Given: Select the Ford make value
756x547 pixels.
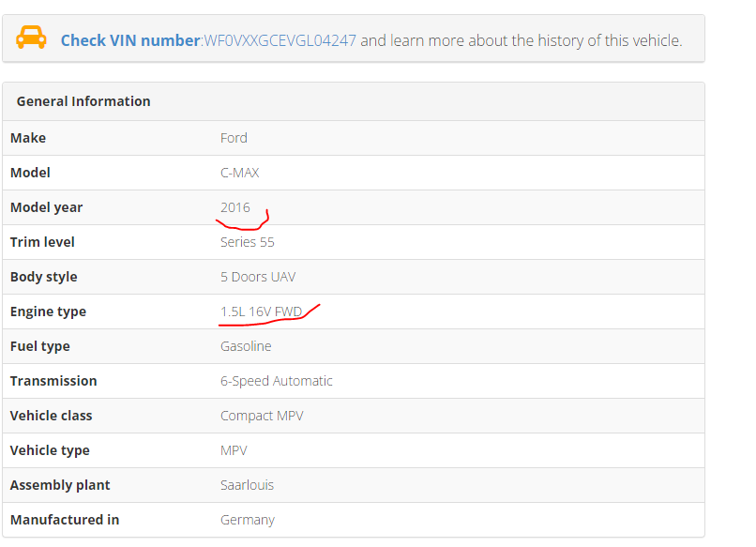Looking at the screenshot, I should point(234,138).
